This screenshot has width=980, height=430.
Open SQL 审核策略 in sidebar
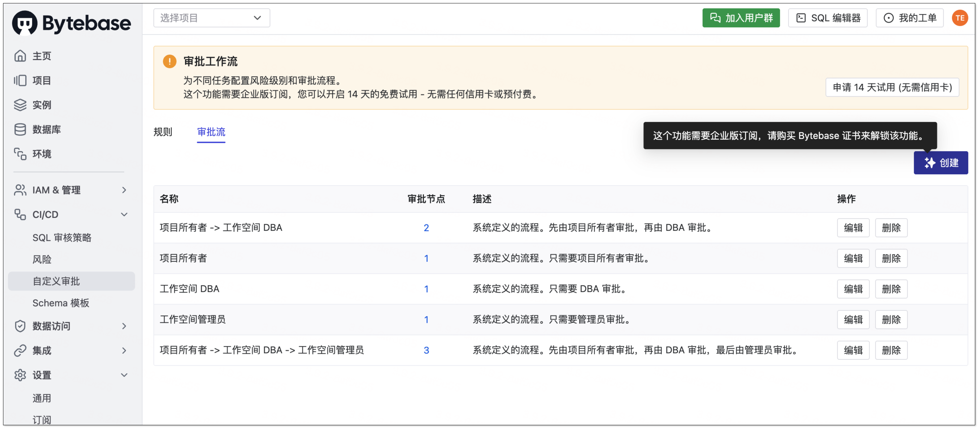pyautogui.click(x=62, y=238)
